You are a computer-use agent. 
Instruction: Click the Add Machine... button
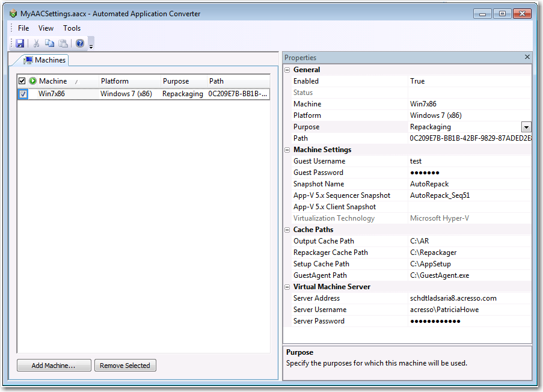54,366
